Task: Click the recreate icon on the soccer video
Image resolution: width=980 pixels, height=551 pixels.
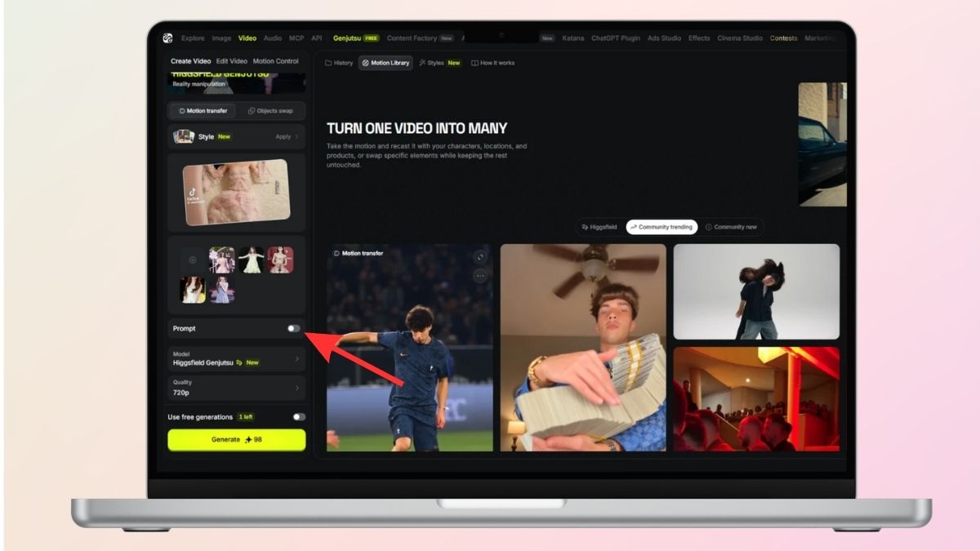Action: coord(480,256)
